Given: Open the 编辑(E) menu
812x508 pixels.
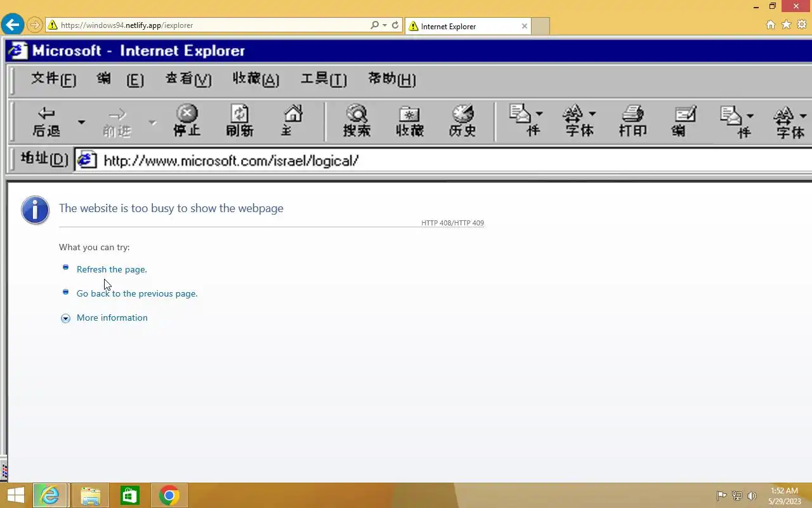Looking at the screenshot, I should pos(120,79).
